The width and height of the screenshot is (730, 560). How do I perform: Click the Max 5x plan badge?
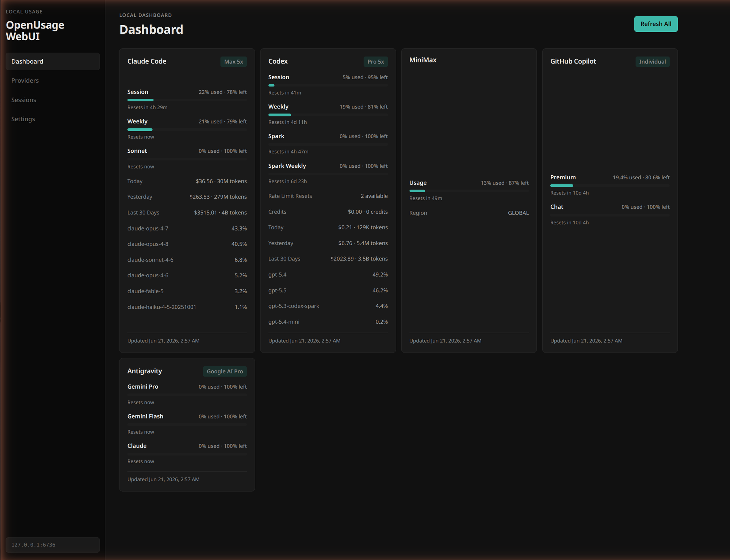pos(233,62)
